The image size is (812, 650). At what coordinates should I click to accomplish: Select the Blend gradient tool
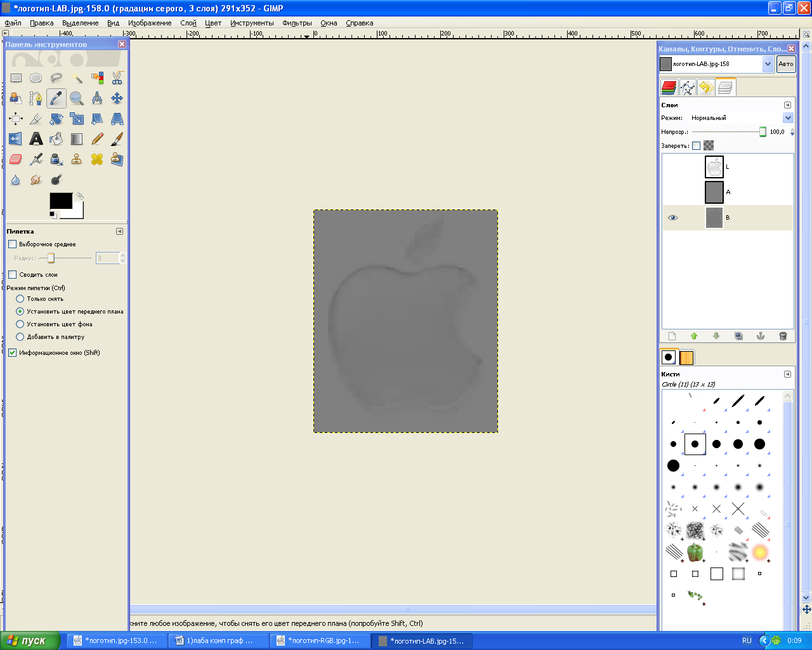pyautogui.click(x=77, y=139)
